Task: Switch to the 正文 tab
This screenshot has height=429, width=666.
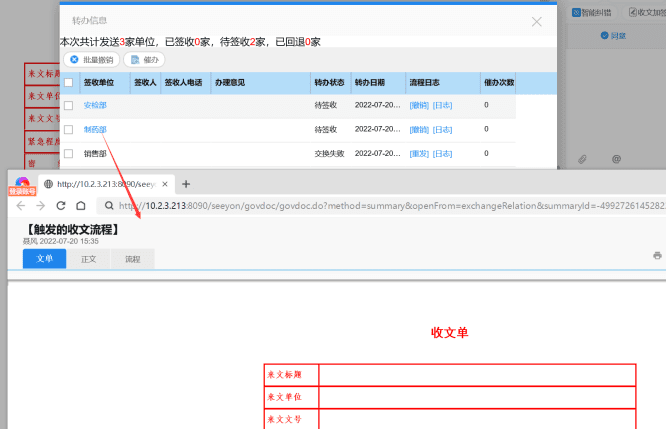Action: pyautogui.click(x=88, y=259)
